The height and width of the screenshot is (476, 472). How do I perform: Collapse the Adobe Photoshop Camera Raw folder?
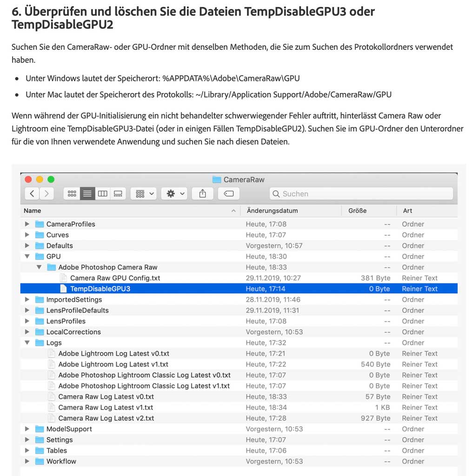[39, 267]
